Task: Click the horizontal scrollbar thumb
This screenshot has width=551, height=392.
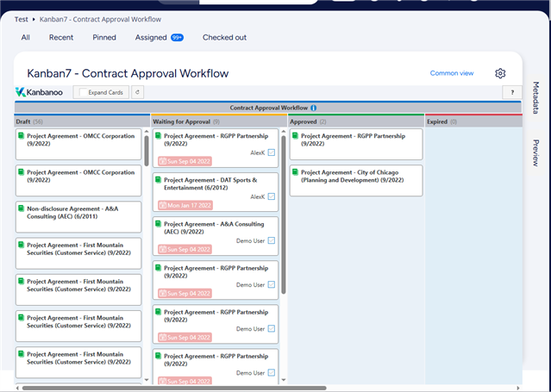Action: 174,389
